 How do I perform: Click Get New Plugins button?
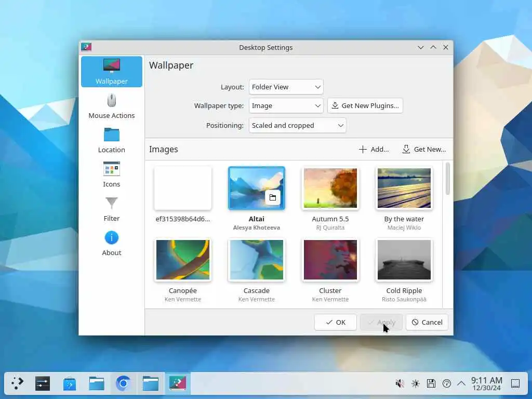tap(365, 105)
